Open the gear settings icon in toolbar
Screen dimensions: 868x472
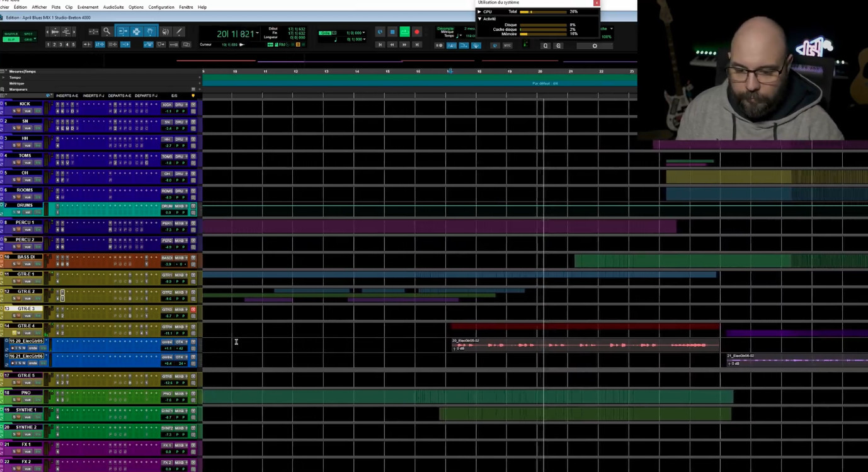point(595,45)
